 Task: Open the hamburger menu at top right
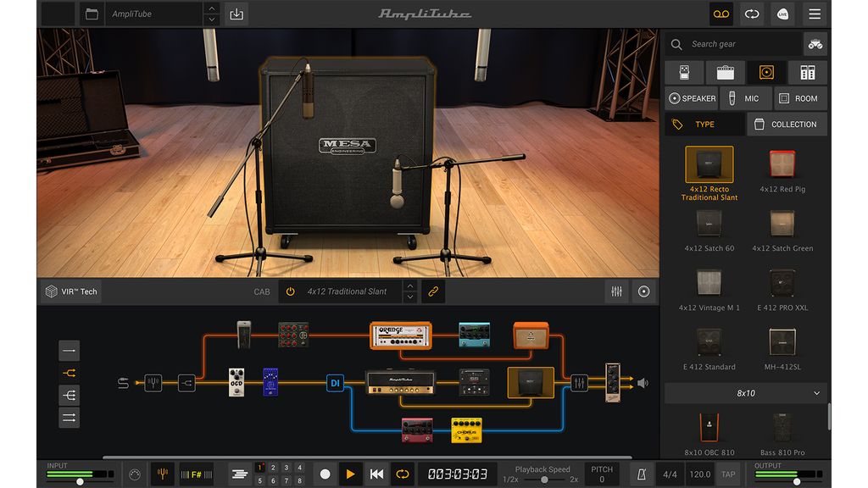pos(814,14)
